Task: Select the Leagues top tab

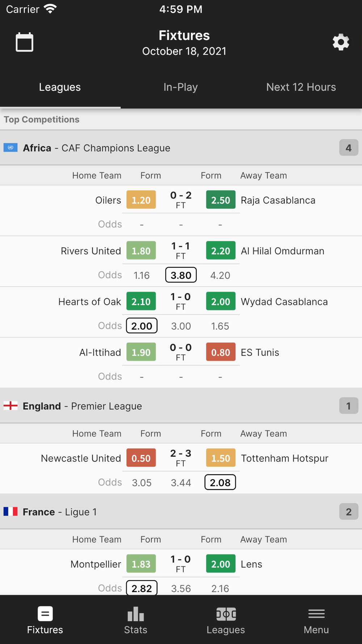Action: click(60, 87)
